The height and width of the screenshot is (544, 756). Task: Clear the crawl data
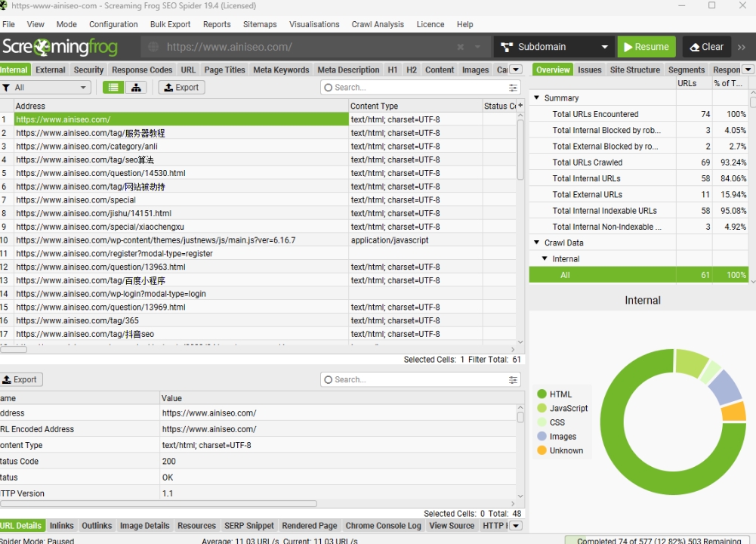click(707, 47)
